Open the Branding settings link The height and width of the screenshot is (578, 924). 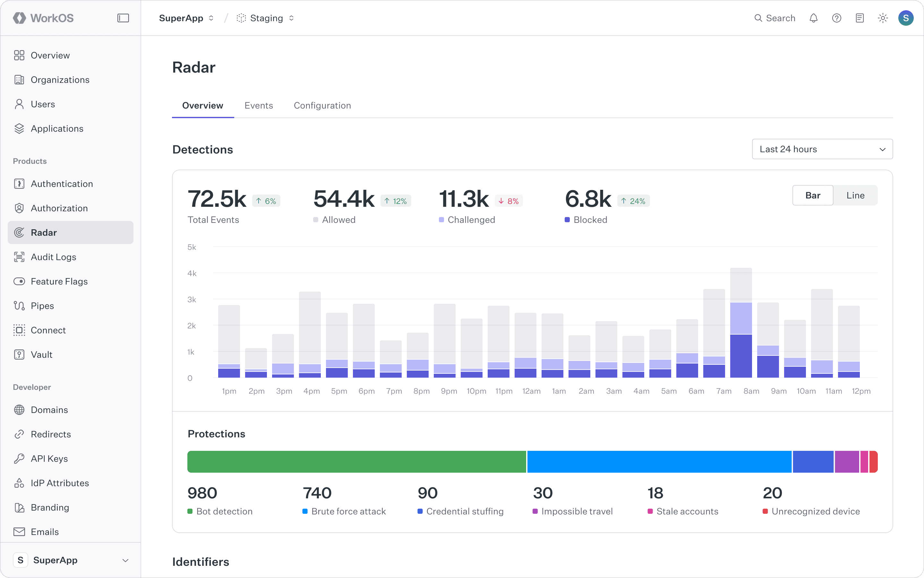coord(71,508)
